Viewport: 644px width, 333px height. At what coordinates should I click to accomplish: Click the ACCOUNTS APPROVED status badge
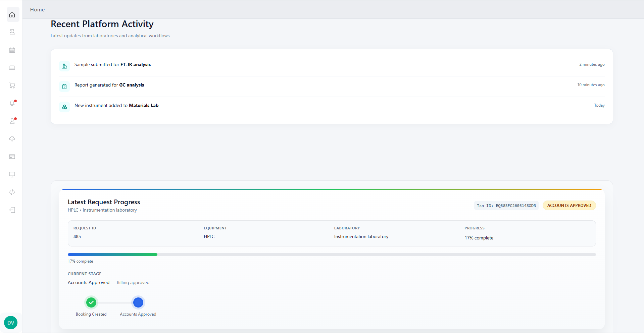(569, 206)
